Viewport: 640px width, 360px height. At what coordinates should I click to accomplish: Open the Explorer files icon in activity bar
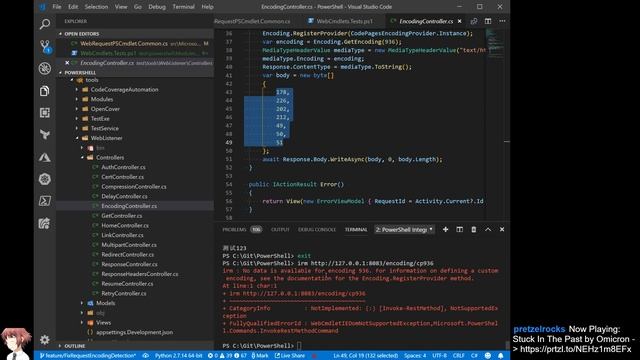click(x=45, y=91)
